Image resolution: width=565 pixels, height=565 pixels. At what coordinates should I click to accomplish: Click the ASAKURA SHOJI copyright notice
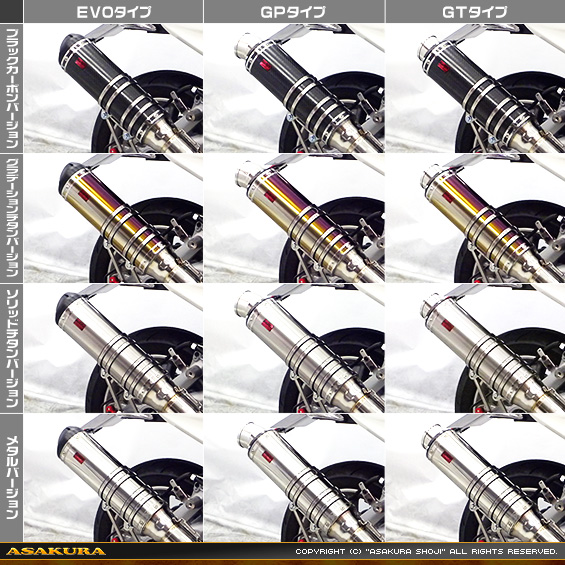click(x=426, y=551)
